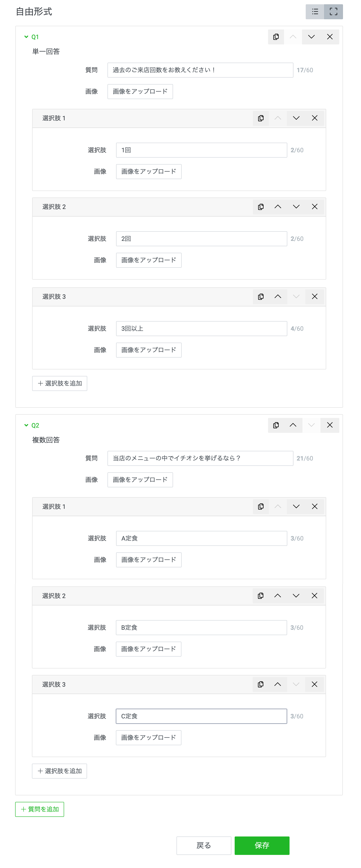
Task: Collapse the Q1 section
Action: click(26, 37)
